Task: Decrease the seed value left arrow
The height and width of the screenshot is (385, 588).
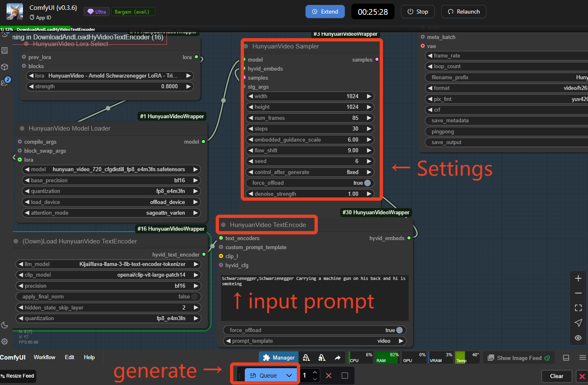Action: [x=251, y=161]
